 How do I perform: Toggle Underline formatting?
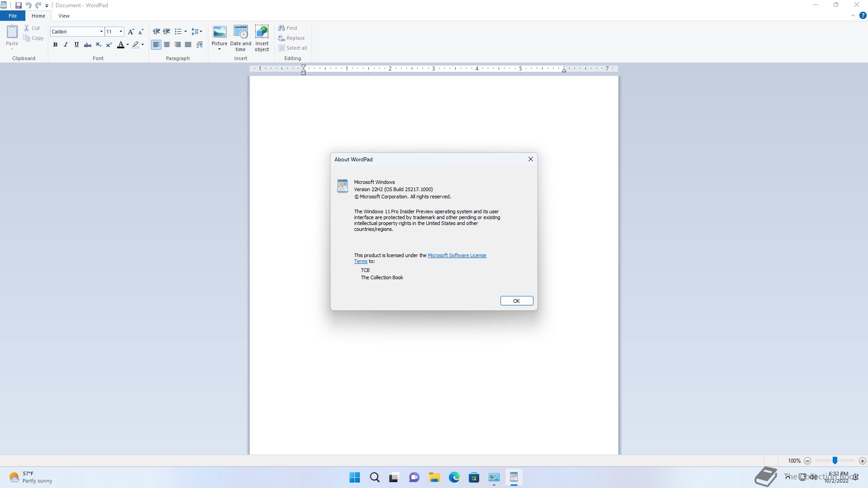coord(76,45)
